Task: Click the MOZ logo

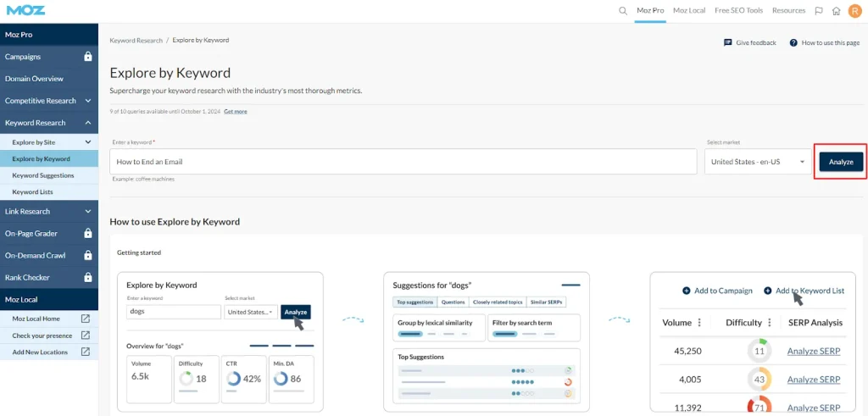Action: (26, 10)
